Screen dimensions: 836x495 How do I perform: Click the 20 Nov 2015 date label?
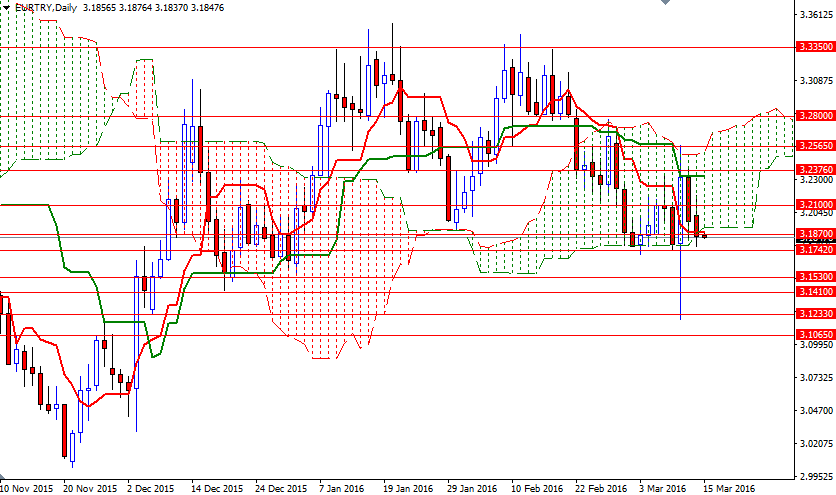(90, 489)
